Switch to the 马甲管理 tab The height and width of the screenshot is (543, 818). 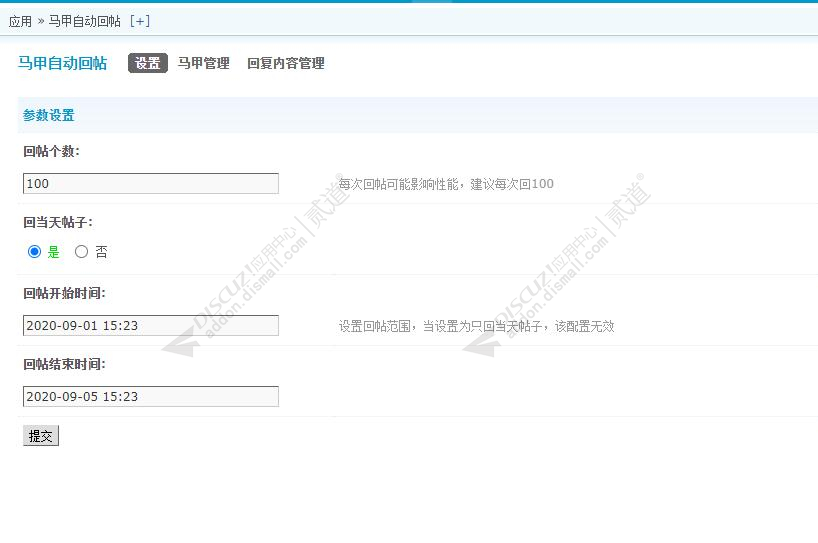pyautogui.click(x=203, y=63)
